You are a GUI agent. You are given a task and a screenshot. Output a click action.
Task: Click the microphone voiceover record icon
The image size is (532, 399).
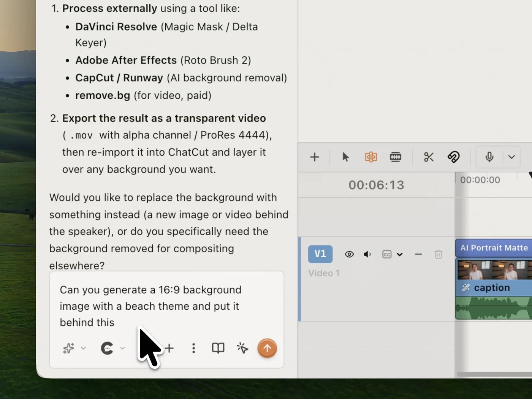point(489,157)
